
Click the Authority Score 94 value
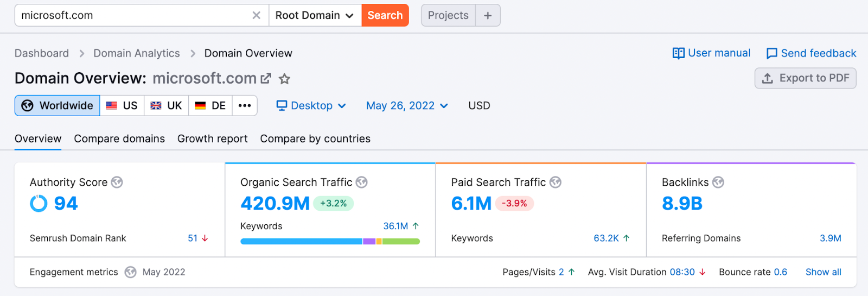click(66, 204)
